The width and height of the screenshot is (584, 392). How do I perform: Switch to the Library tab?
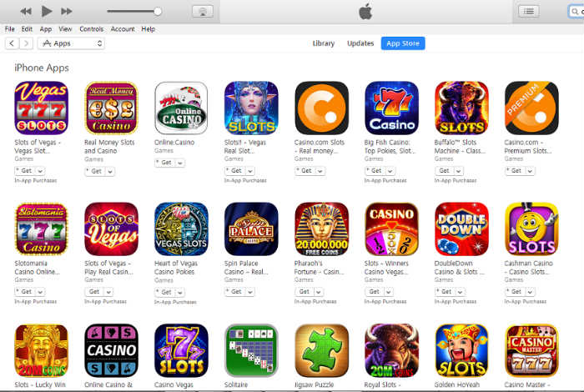[x=324, y=43]
